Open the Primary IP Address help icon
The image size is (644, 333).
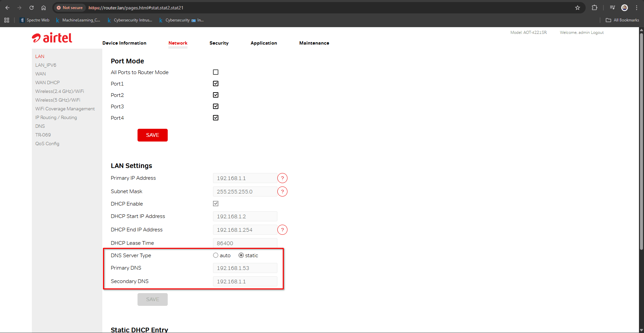point(282,178)
